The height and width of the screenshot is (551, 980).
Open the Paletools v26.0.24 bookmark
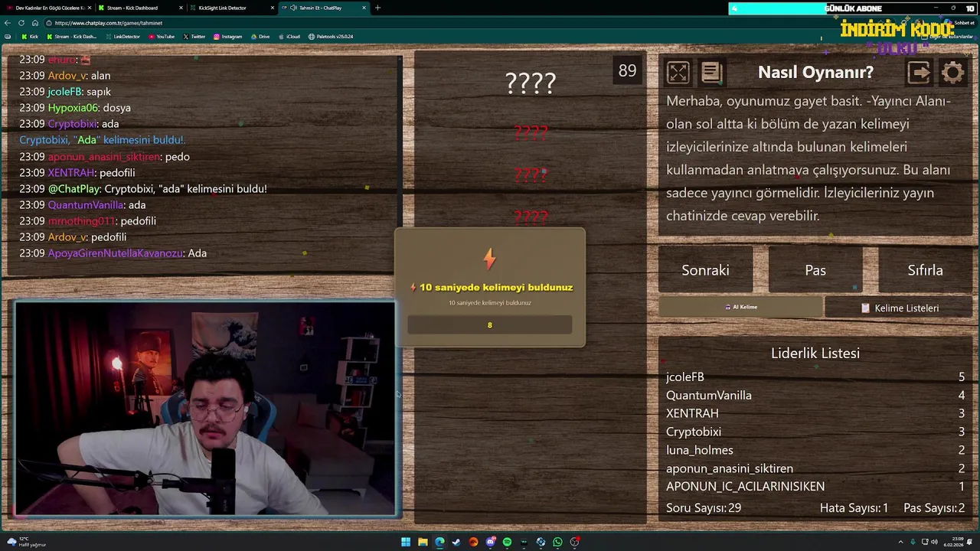coord(331,37)
